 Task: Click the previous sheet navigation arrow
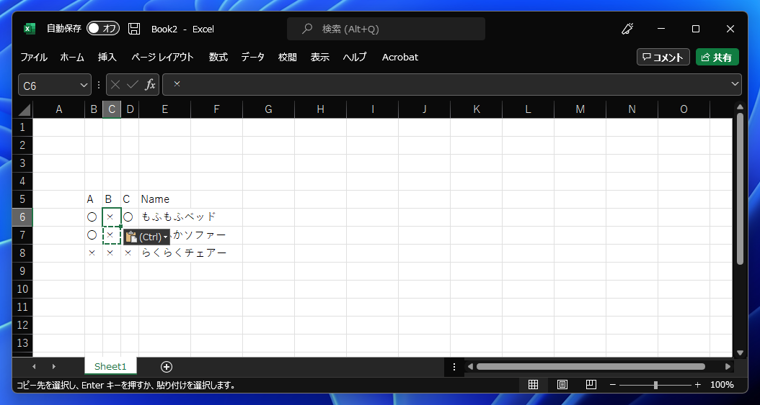[x=34, y=367]
